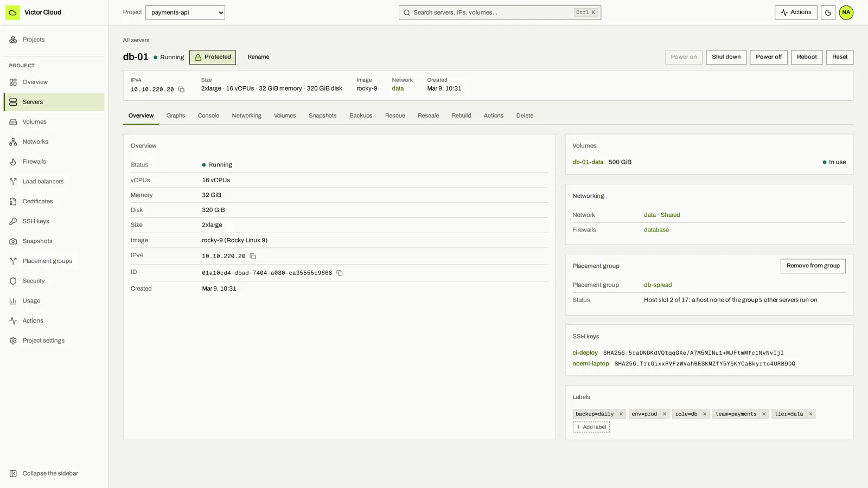Screen dimensions: 868x488
Task: Copy the IPv4 address in header summary
Action: pyautogui.click(x=181, y=89)
